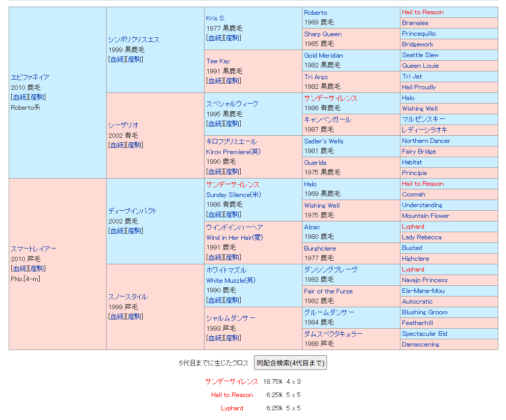This screenshot has height=420, width=506.
Task: Open the Queen Louie link
Action: point(420,65)
